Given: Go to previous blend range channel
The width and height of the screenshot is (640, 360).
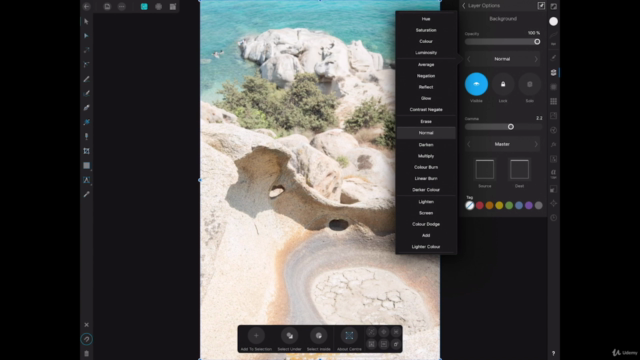Looking at the screenshot, I should point(469,144).
